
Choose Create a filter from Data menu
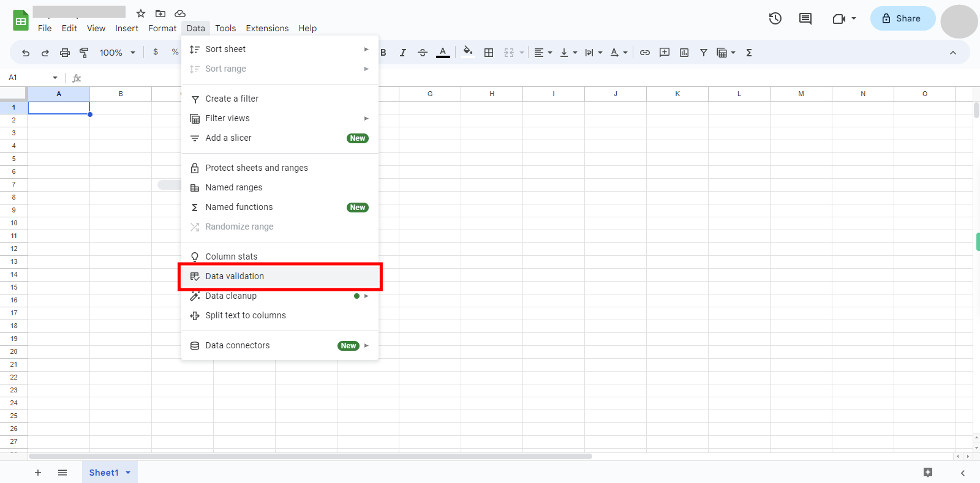pyautogui.click(x=280, y=99)
